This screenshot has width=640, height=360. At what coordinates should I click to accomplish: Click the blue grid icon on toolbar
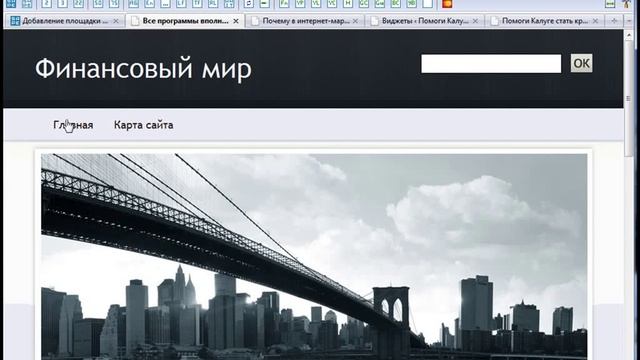pos(11,4)
